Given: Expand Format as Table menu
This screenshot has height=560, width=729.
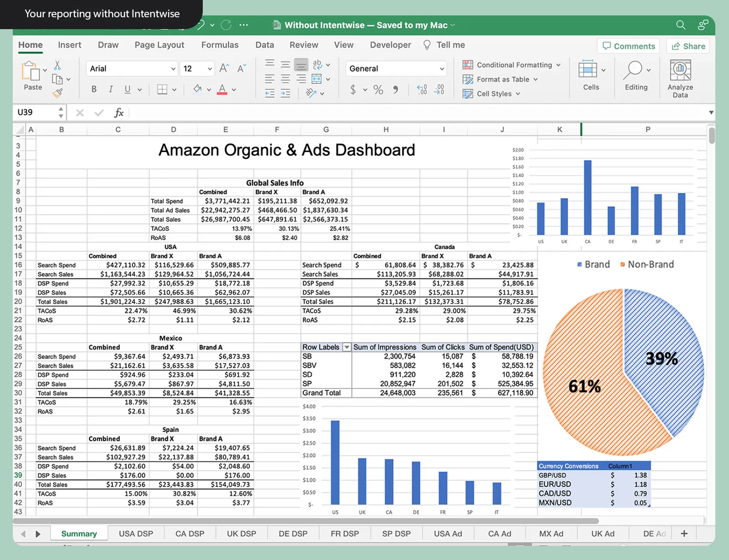Looking at the screenshot, I should pyautogui.click(x=535, y=79).
